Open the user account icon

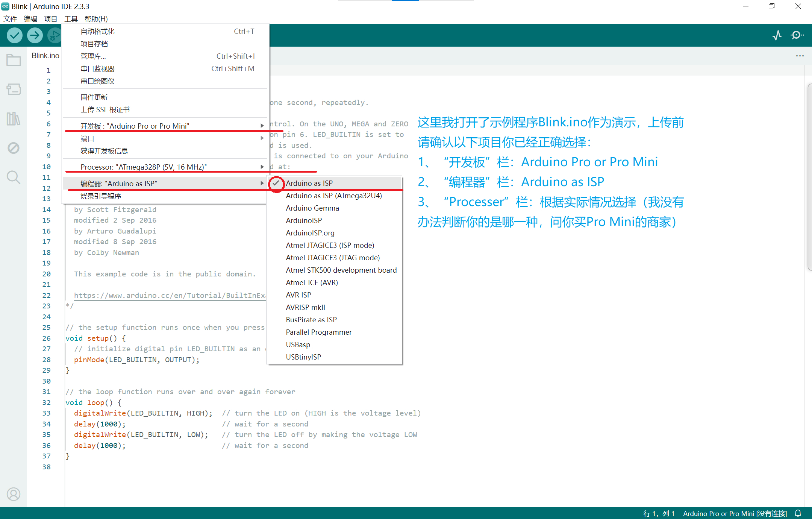click(14, 494)
